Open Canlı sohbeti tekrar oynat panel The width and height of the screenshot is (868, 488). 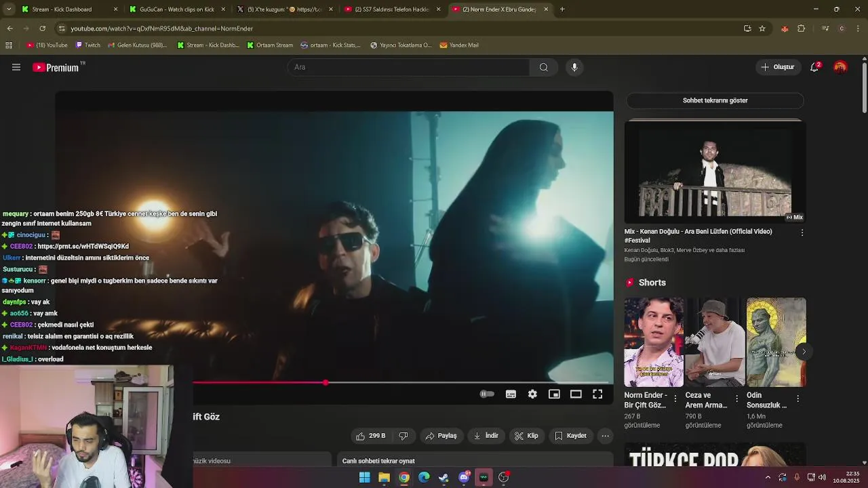point(475,461)
